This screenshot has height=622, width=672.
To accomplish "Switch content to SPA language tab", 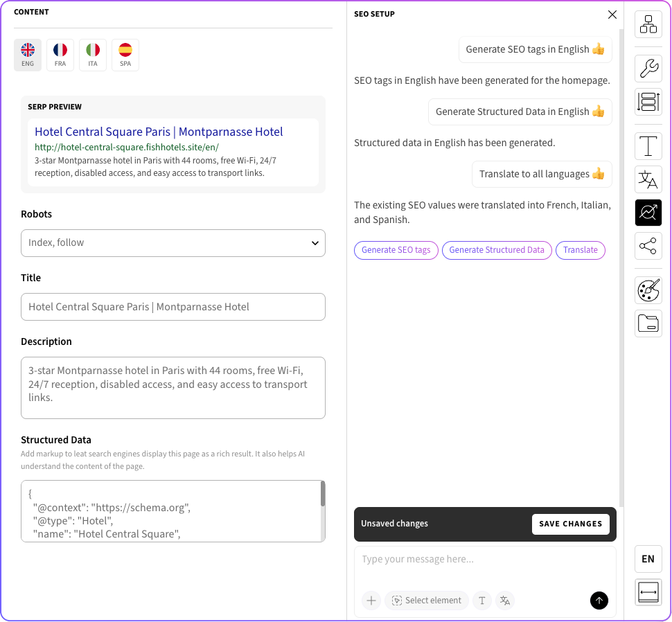I will (125, 55).
